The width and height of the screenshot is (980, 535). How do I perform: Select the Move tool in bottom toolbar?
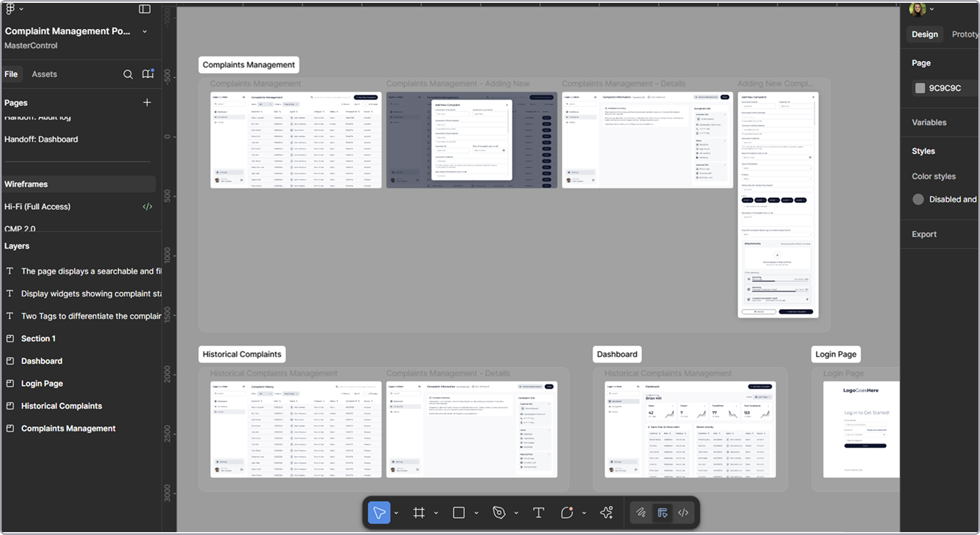pos(379,513)
